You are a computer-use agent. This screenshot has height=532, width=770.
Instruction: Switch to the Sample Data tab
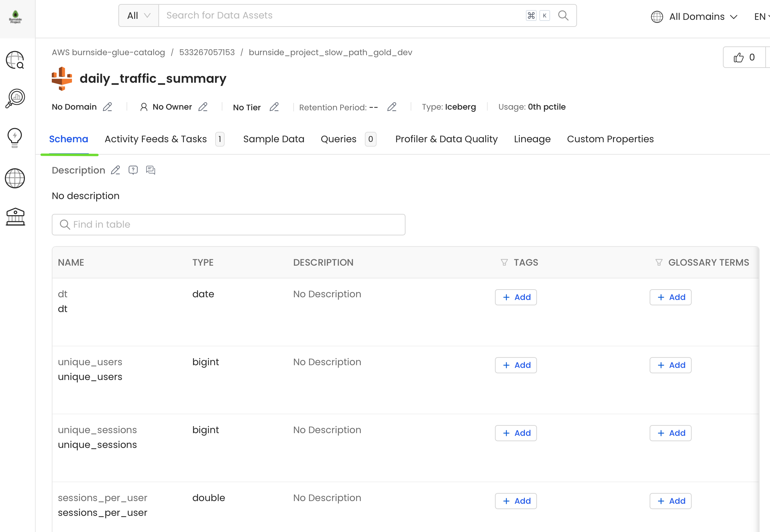click(x=273, y=139)
